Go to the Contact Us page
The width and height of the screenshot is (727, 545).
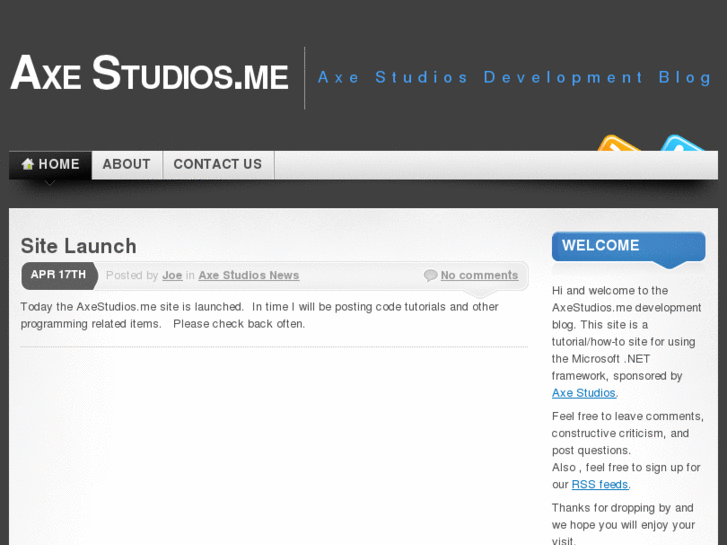pyautogui.click(x=218, y=165)
